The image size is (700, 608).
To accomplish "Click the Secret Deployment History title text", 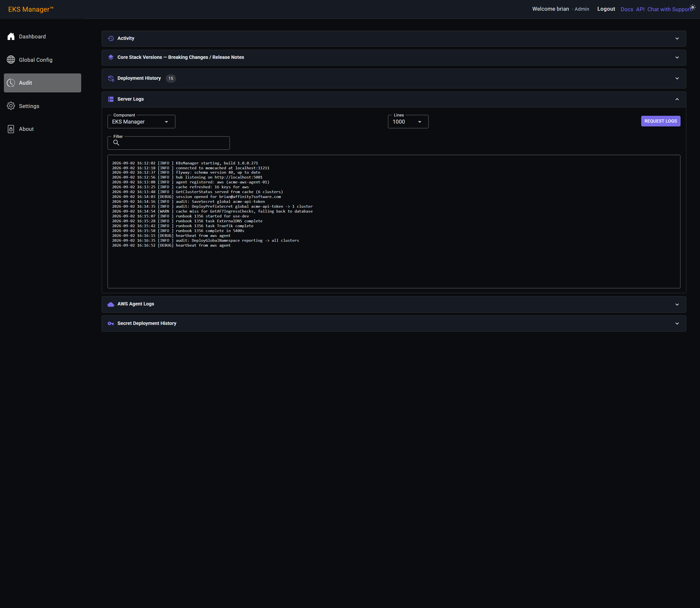I will click(x=147, y=323).
